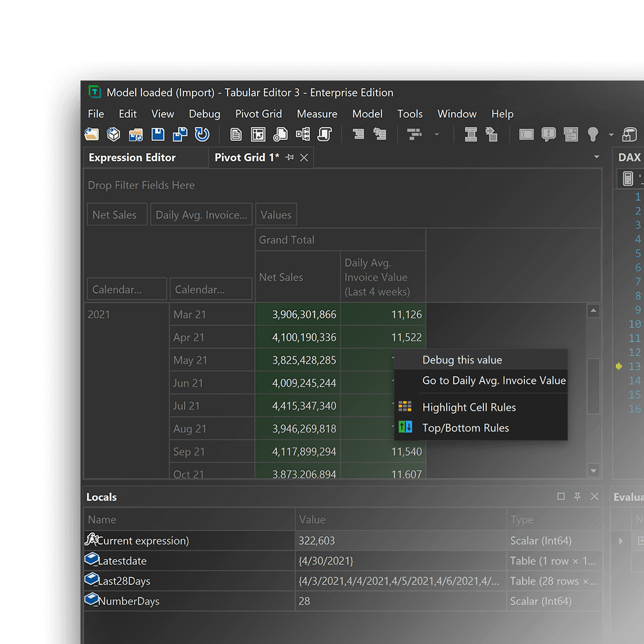Open an existing model file
This screenshot has width=644, height=644.
pos(92,134)
